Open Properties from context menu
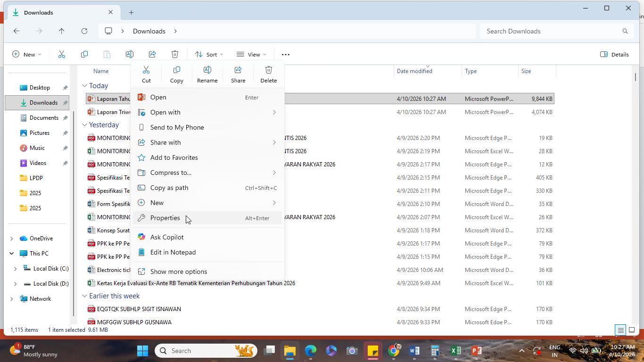 [207, 218]
